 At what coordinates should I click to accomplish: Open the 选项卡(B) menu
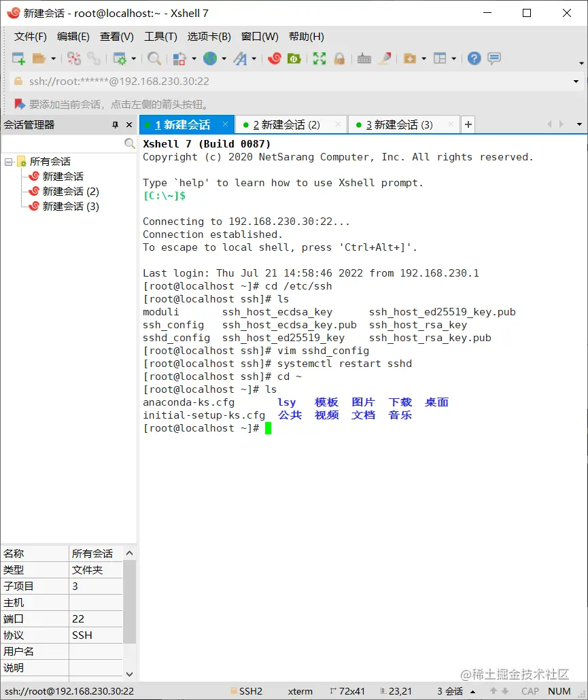pos(209,37)
